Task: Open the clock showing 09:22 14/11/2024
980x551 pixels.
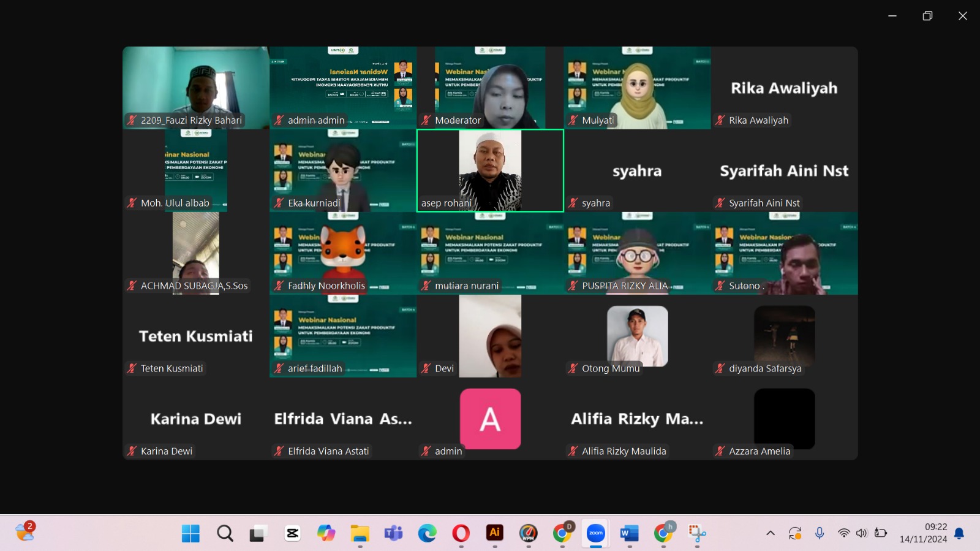Action: coord(923,533)
